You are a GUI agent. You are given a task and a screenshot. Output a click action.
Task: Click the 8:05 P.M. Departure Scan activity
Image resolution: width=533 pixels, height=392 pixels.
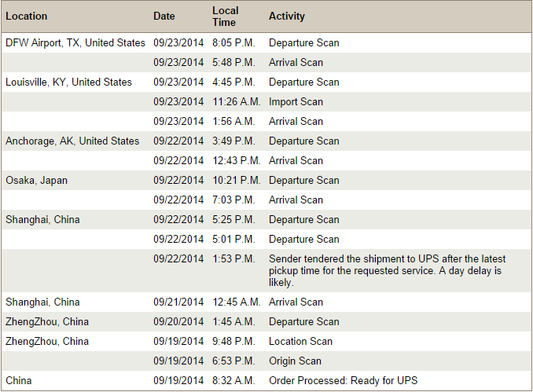coord(304,42)
